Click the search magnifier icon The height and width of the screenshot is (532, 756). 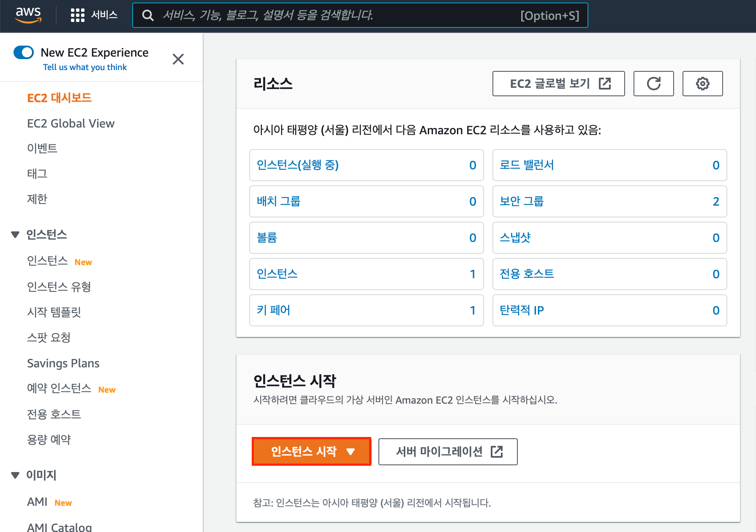[148, 16]
